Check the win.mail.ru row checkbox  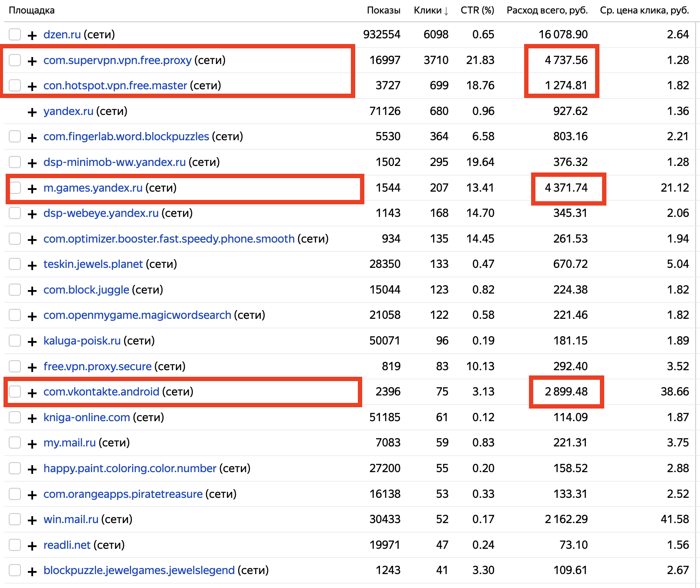[15, 519]
